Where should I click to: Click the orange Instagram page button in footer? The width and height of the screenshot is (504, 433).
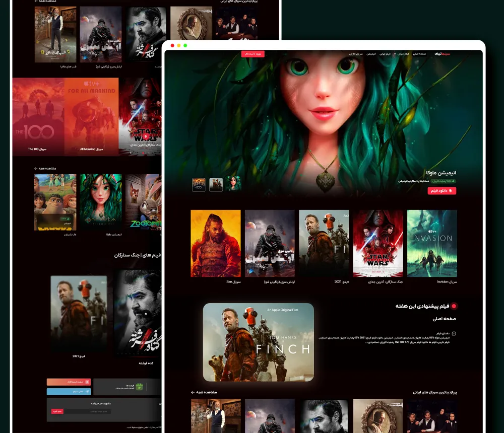69,382
